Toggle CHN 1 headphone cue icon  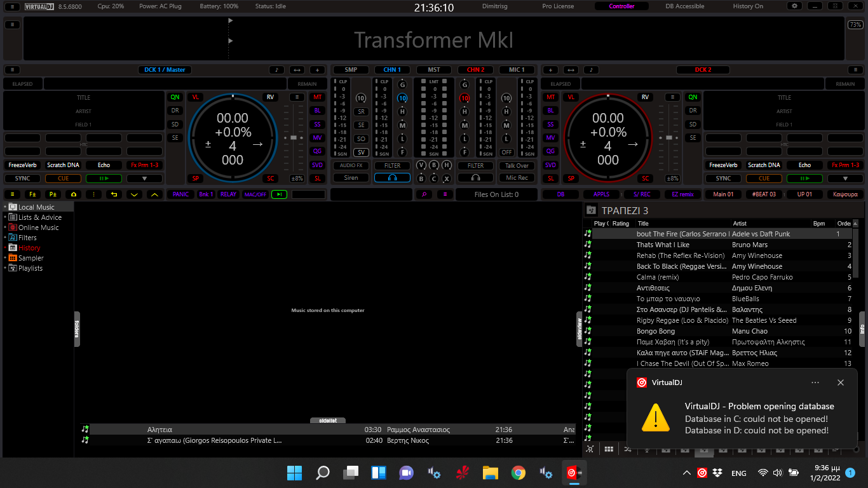point(392,178)
